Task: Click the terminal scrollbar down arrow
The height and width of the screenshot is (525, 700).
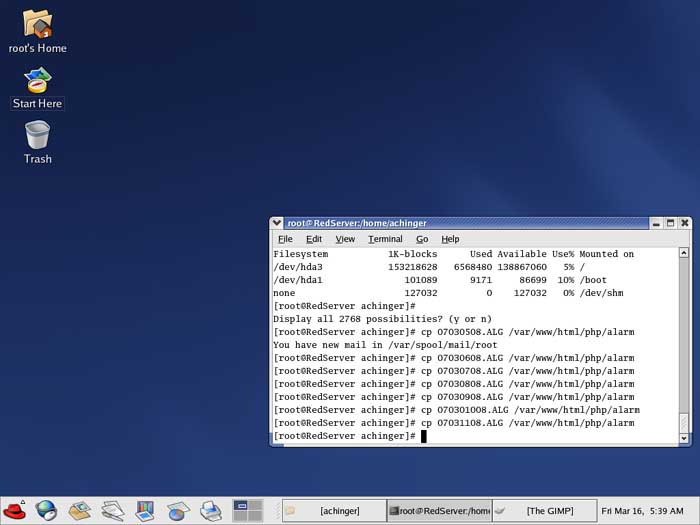Action: click(x=684, y=438)
